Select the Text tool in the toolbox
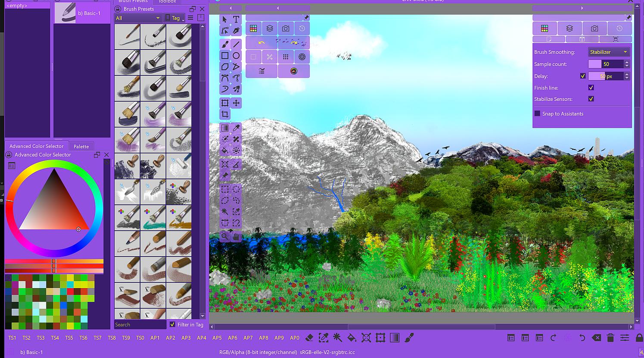Image resolution: width=644 pixels, height=358 pixels. coord(236,19)
